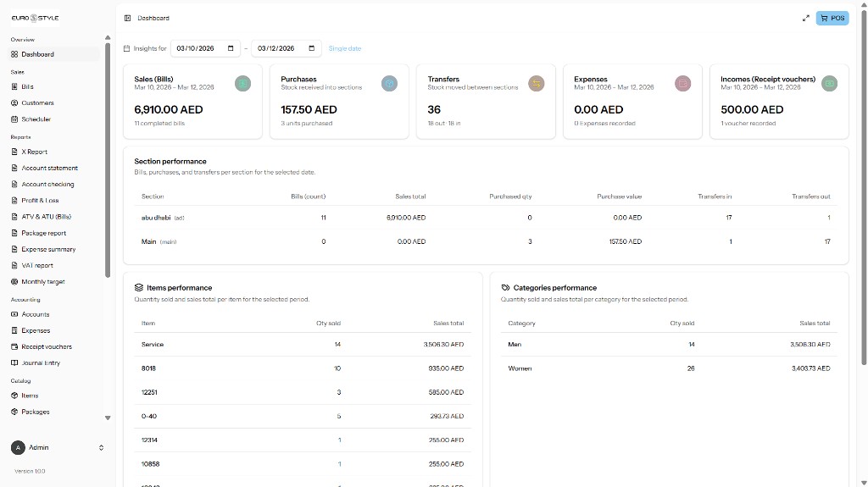Click the Expense summary icon
Image resolution: width=868 pixels, height=487 pixels.
[14, 249]
